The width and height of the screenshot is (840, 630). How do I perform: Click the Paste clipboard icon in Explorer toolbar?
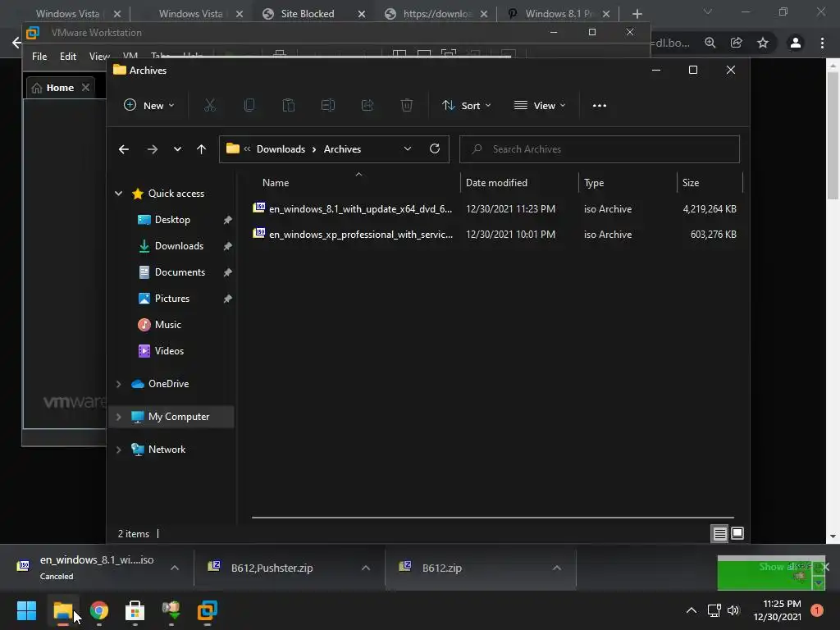(289, 106)
